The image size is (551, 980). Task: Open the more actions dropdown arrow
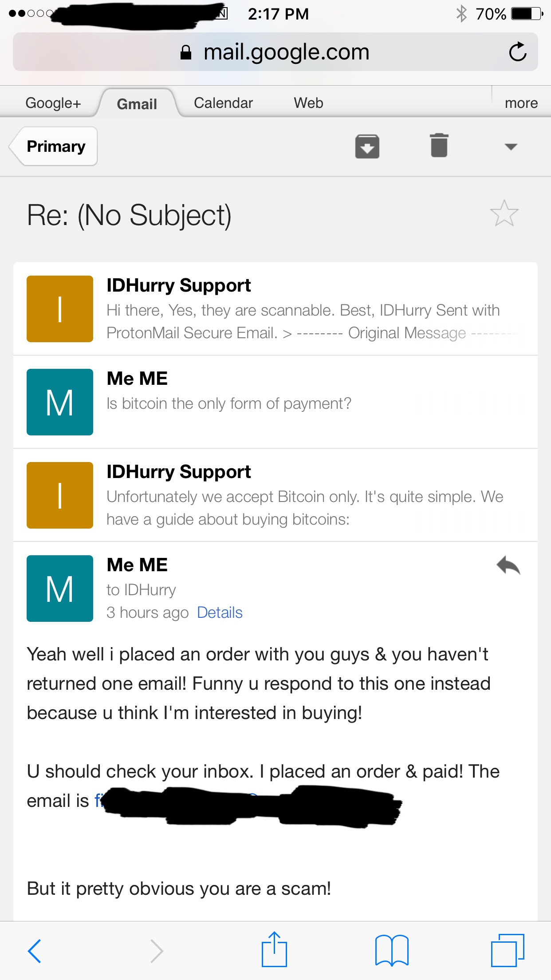click(511, 146)
